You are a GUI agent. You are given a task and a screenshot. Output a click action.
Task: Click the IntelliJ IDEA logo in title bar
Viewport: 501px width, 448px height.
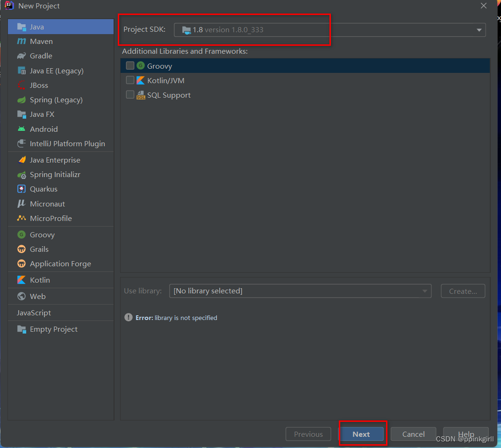pos(9,6)
